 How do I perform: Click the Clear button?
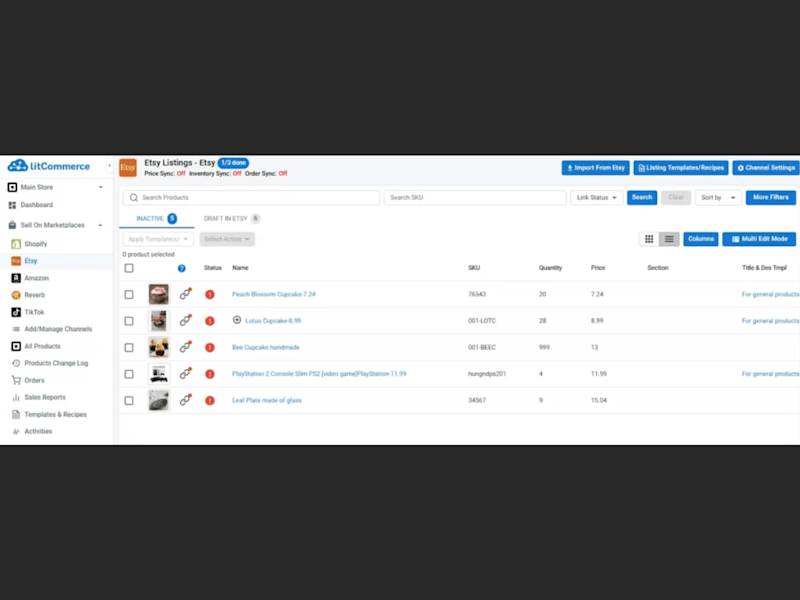676,197
